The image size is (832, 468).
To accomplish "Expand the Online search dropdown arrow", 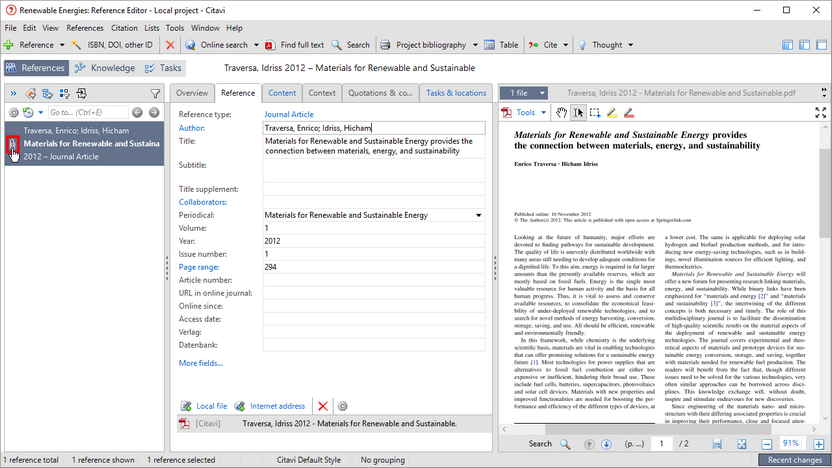I will pos(256,45).
